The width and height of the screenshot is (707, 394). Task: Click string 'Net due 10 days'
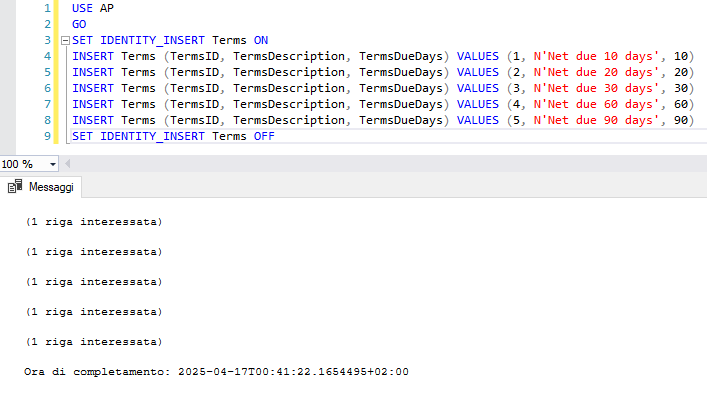[x=597, y=56]
